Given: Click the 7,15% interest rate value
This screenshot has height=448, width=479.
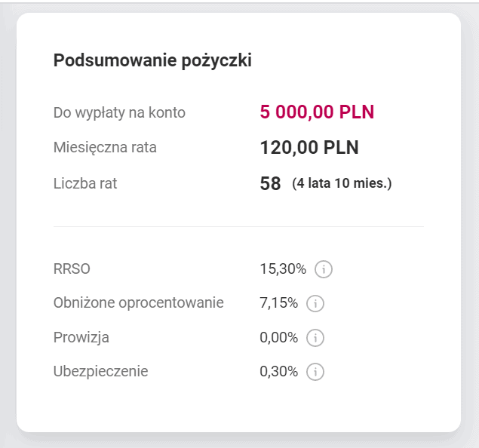Looking at the screenshot, I should click(278, 303).
